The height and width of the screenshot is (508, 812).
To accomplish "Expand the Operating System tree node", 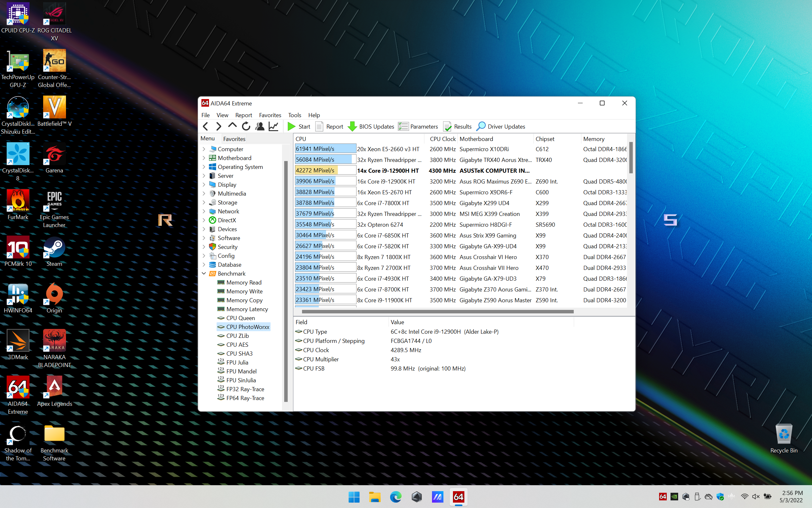I will click(204, 167).
